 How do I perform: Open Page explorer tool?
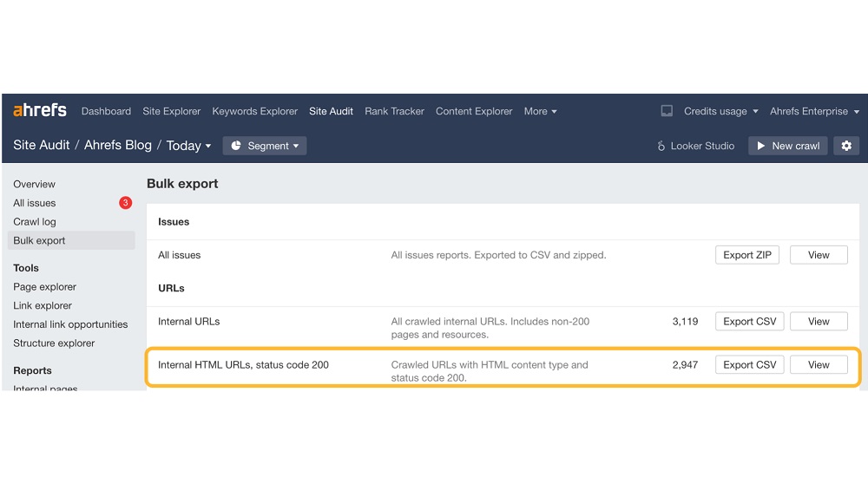45,287
